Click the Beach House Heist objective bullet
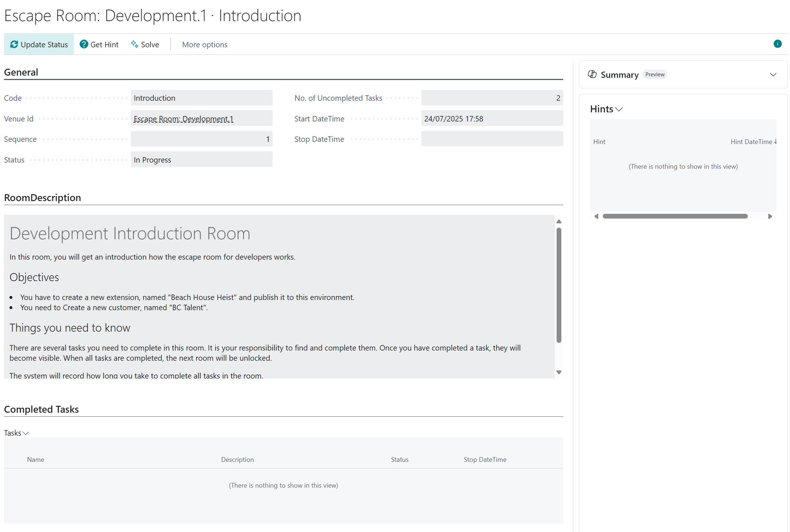790x532 pixels. (x=187, y=297)
